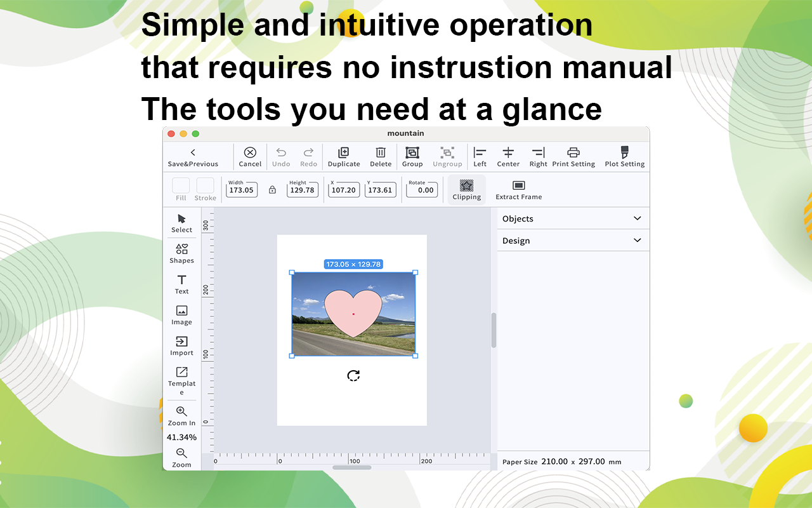Click the Width field showing 173.05
812x508 pixels.
click(x=241, y=190)
